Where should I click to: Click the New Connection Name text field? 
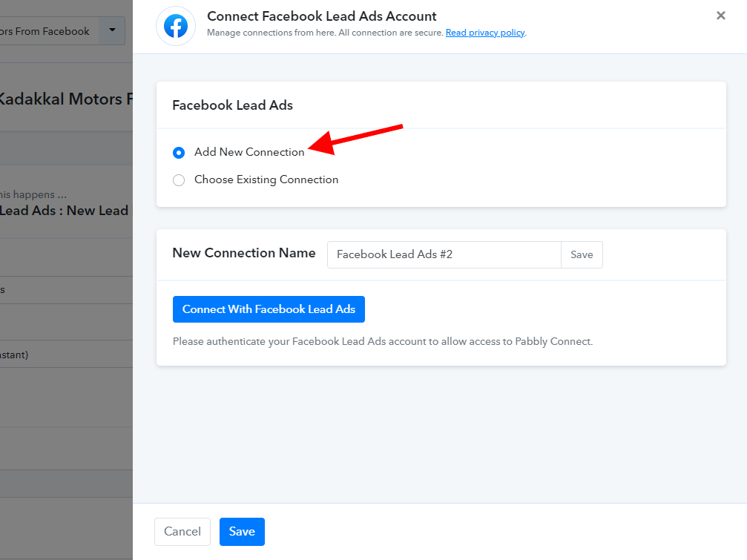click(444, 254)
